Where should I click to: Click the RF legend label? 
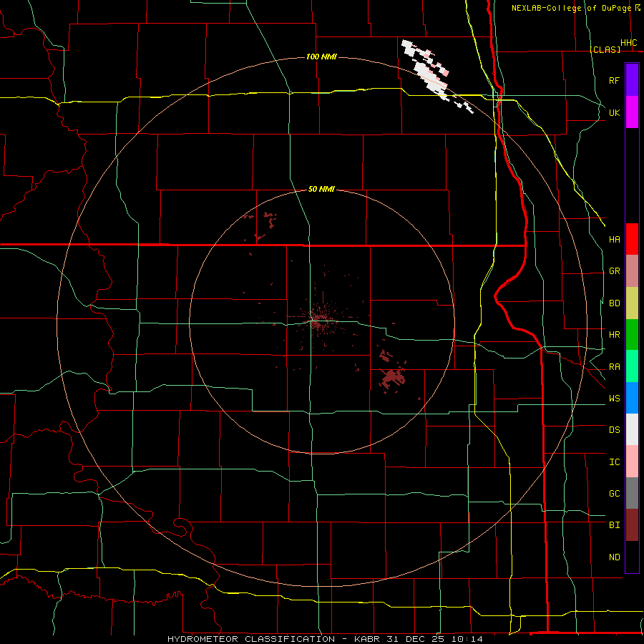pyautogui.click(x=614, y=80)
